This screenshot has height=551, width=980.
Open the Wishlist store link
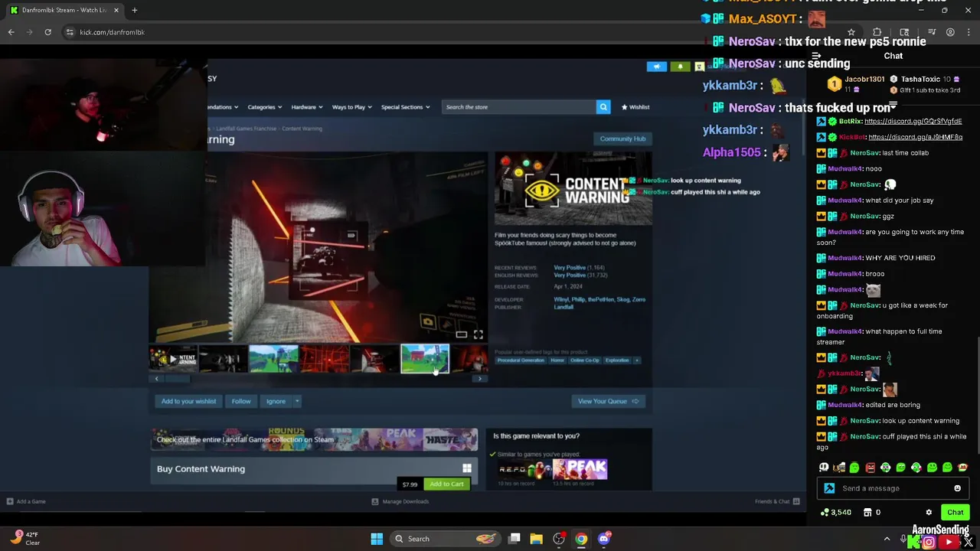[635, 107]
